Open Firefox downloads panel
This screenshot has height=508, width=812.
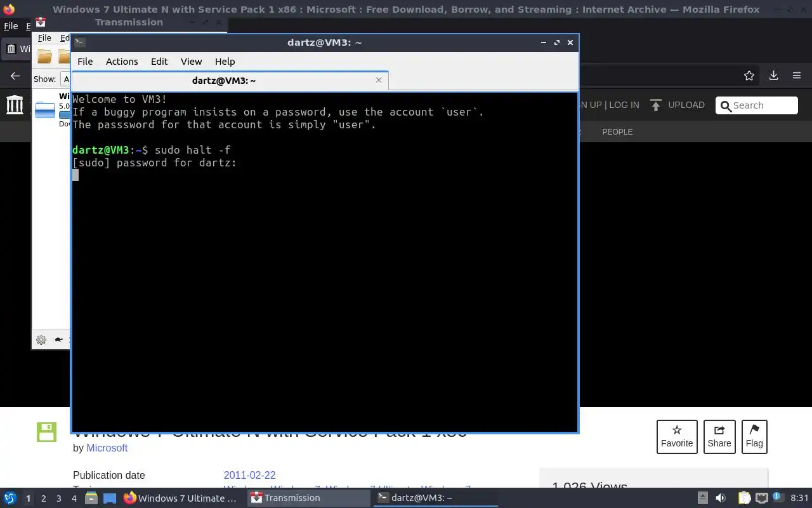[773, 76]
